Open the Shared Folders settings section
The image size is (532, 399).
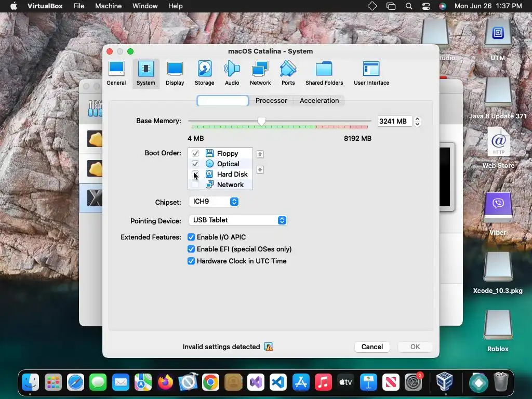(324, 73)
